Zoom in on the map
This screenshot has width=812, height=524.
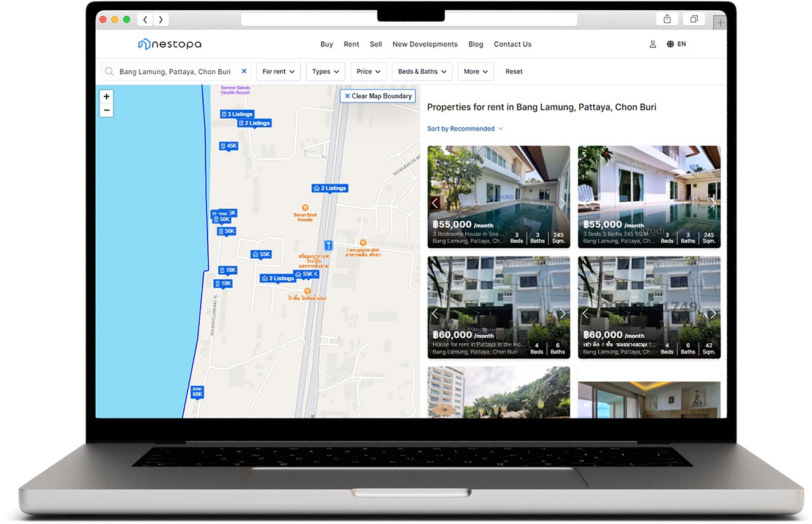[x=107, y=96]
